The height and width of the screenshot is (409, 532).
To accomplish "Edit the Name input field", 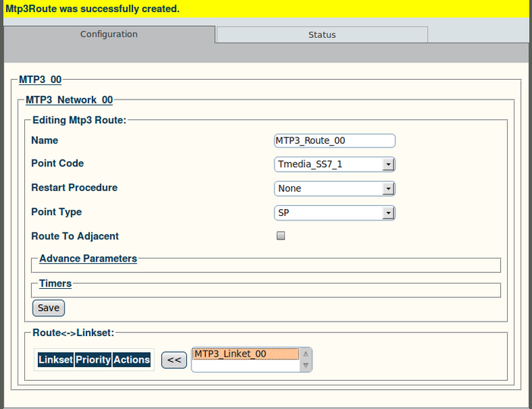I will click(x=334, y=141).
